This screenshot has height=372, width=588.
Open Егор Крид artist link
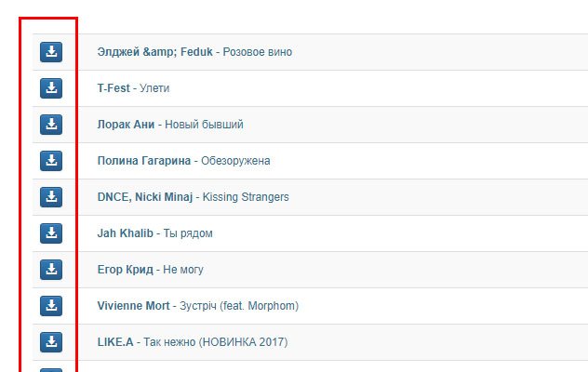[x=126, y=270]
